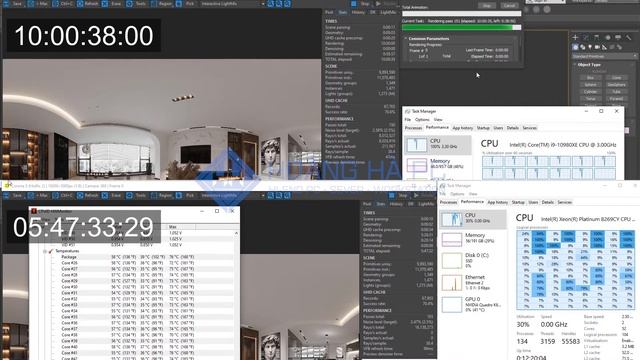Screen dimensions: 640x360
Task: Open the Utilities tab in command panel
Action: pyautogui.click(x=629, y=38)
